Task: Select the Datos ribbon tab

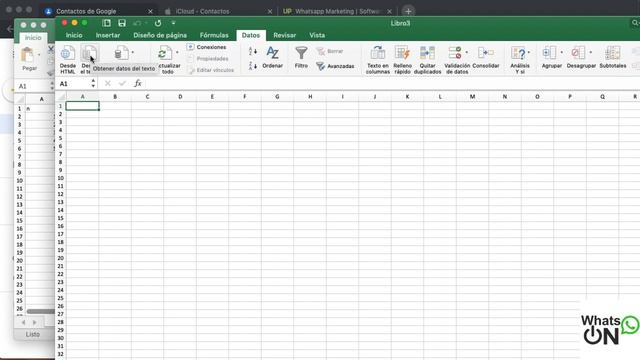Action: 251,36
